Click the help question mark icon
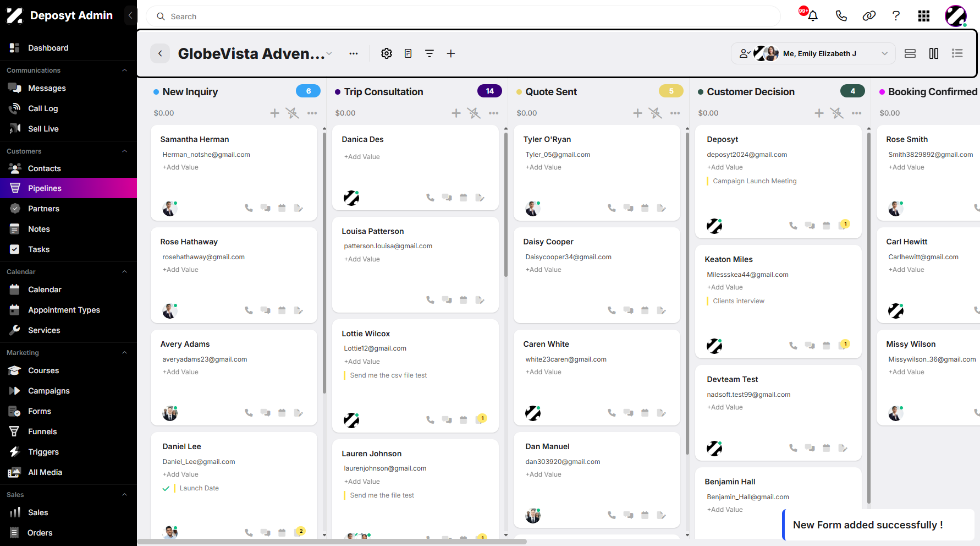The width and height of the screenshot is (980, 546). (896, 16)
